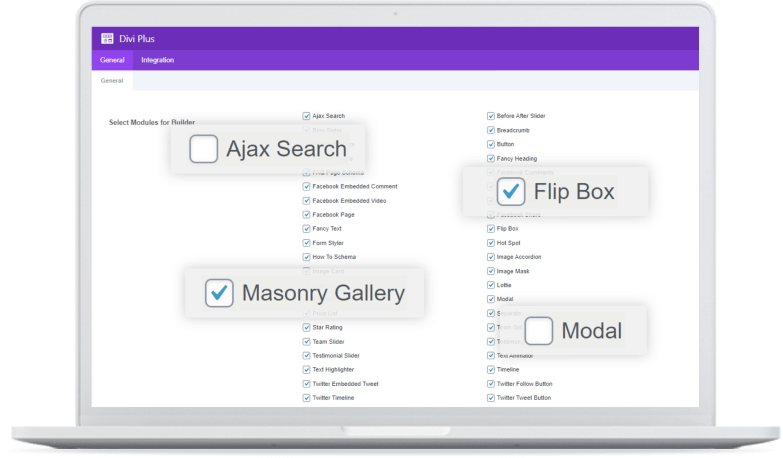Toggle the Text Highlighter checkbox

point(306,370)
